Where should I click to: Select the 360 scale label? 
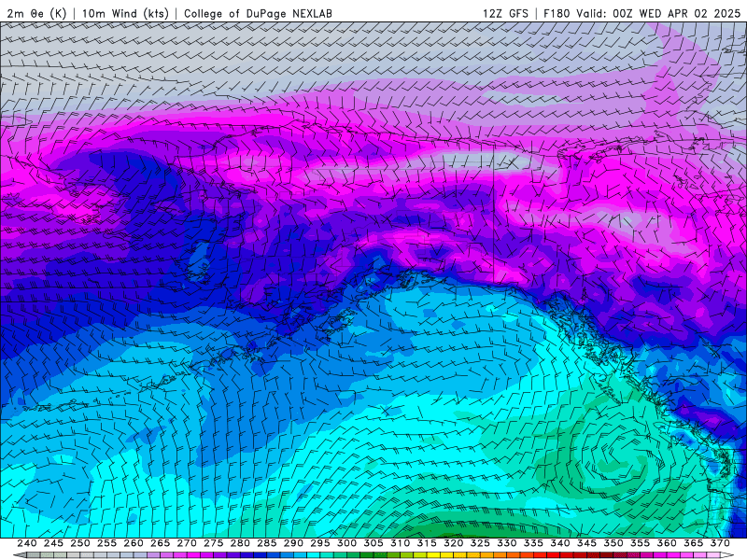coord(667,543)
